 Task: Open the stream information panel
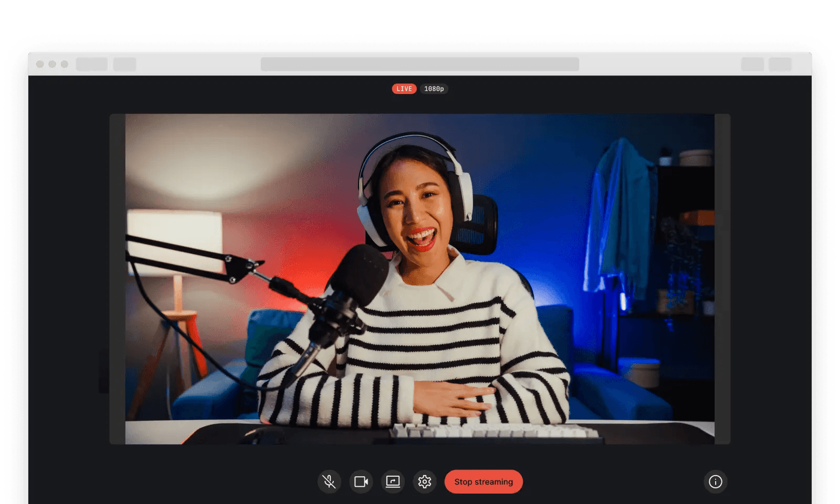[716, 481]
